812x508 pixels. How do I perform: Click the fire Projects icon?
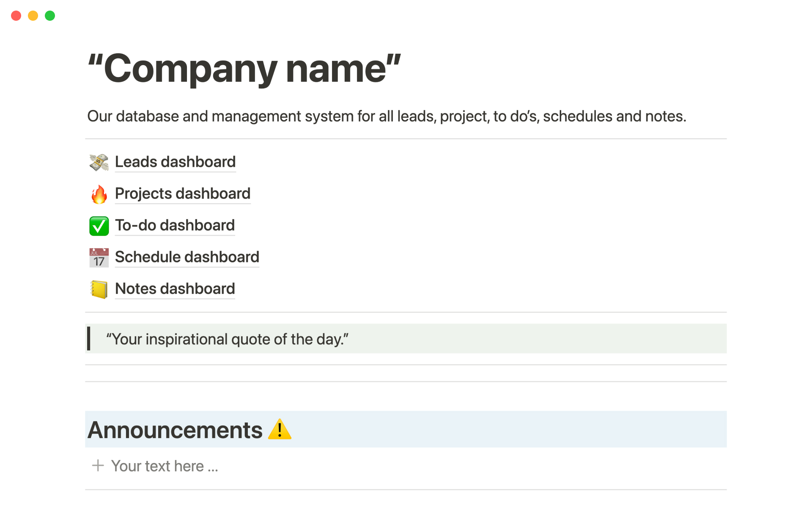coord(99,194)
